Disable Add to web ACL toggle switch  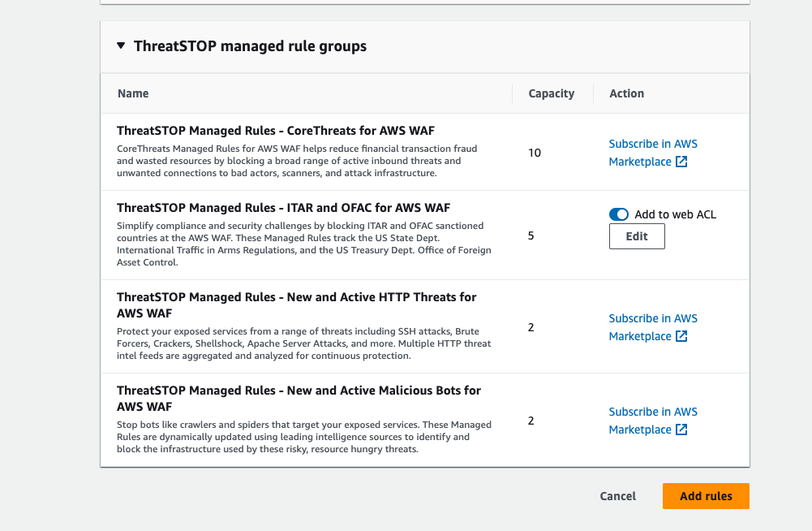pyautogui.click(x=619, y=214)
